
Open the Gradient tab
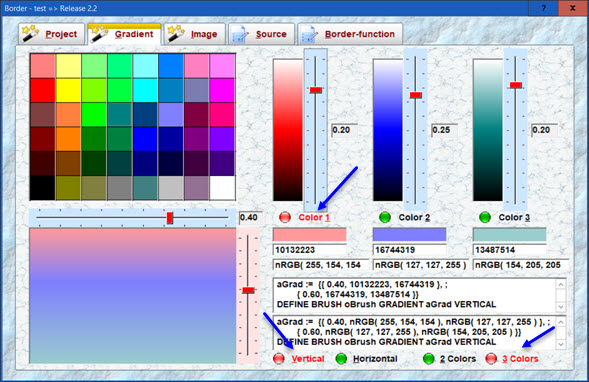tap(124, 34)
